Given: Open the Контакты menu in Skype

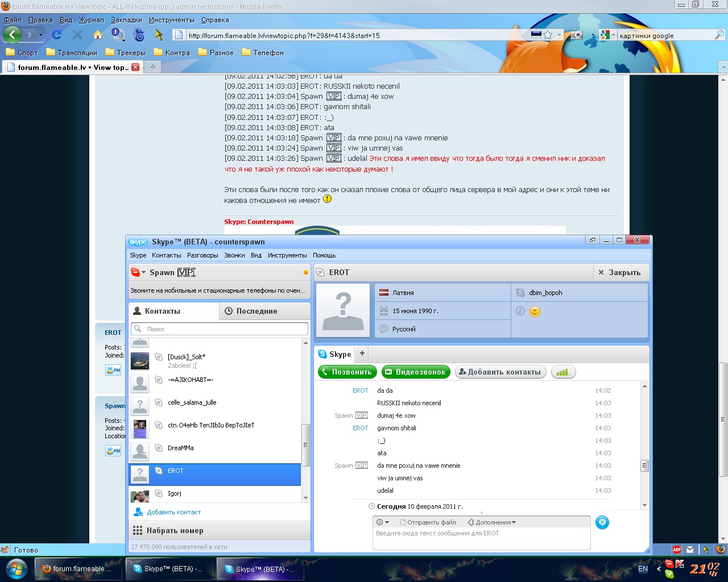Looking at the screenshot, I should tap(167, 255).
